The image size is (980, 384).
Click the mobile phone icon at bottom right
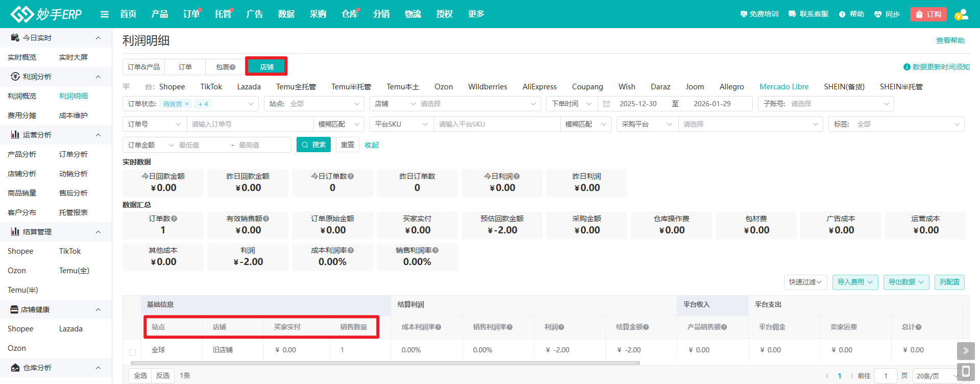click(965, 371)
